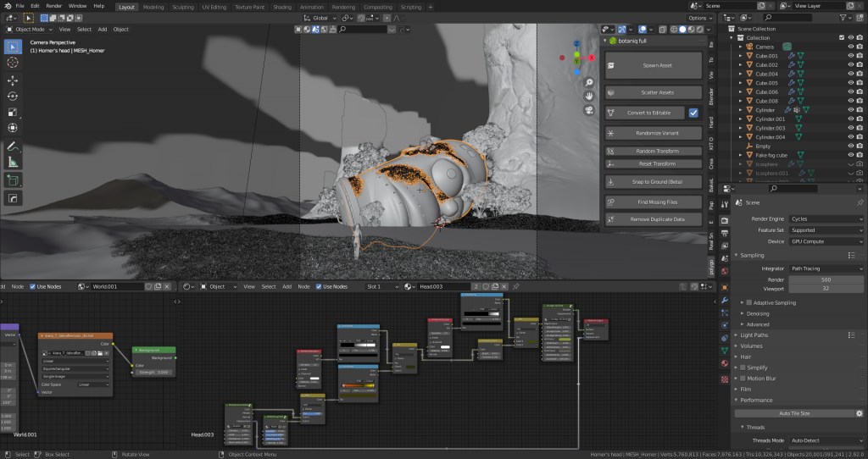Adjust the Viewport samples field showing 32
The height and width of the screenshot is (459, 868).
[x=826, y=288]
